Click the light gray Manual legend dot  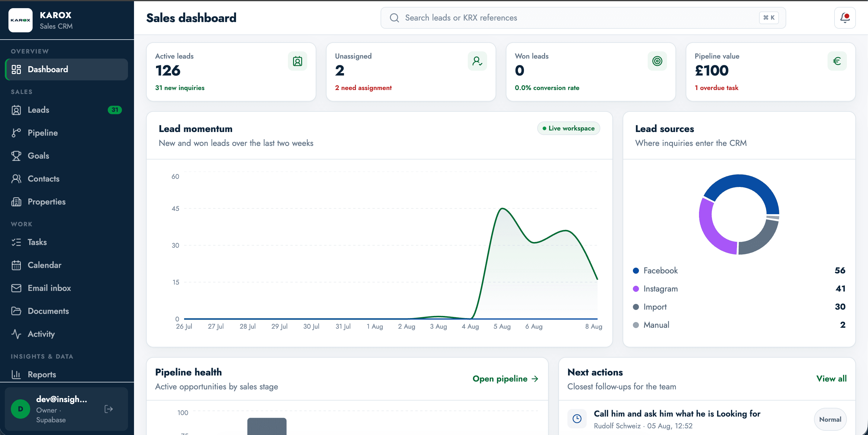(x=636, y=325)
